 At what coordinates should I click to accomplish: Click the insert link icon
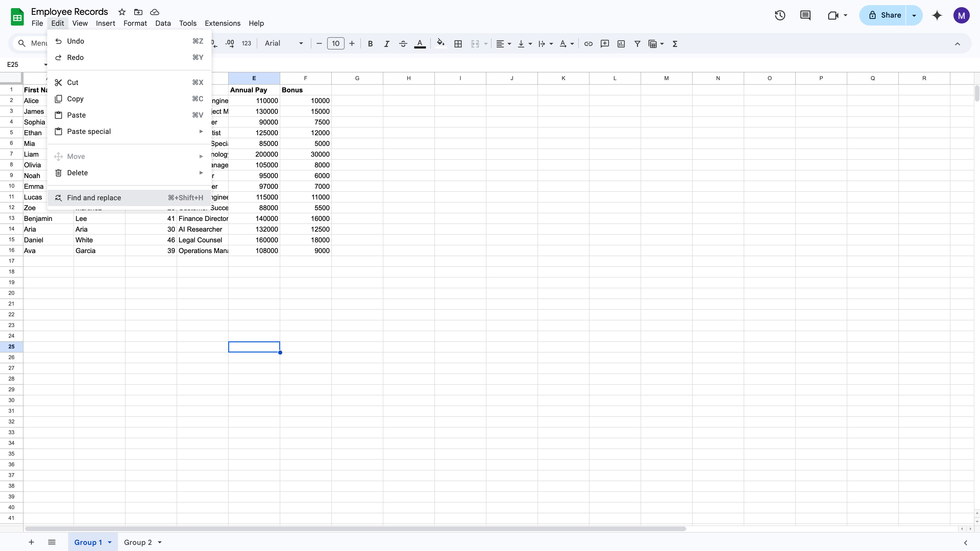click(588, 44)
